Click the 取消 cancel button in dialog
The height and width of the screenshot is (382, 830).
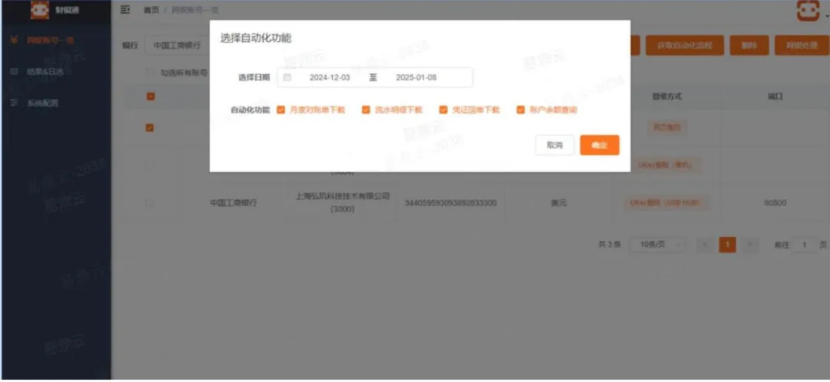tap(555, 145)
